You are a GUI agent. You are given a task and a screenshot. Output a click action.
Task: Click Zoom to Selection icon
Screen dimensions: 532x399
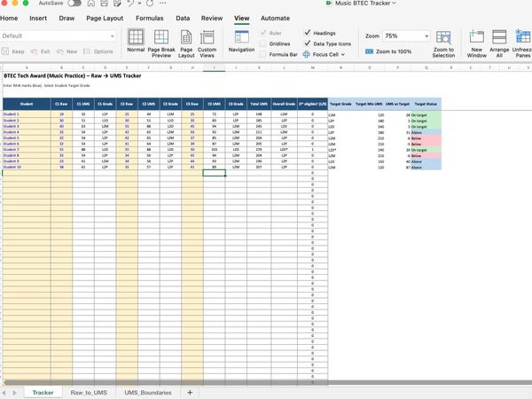click(x=443, y=37)
